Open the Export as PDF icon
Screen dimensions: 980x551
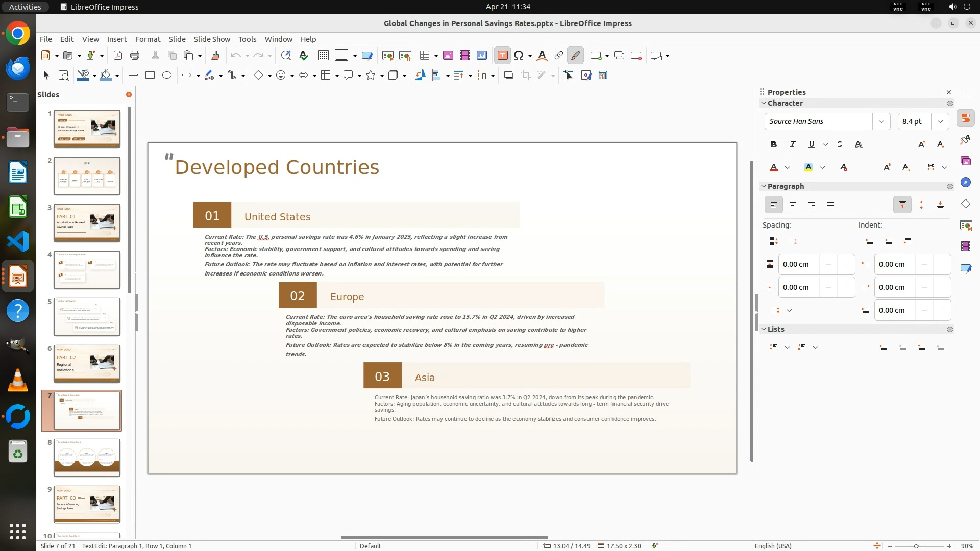tap(118, 56)
